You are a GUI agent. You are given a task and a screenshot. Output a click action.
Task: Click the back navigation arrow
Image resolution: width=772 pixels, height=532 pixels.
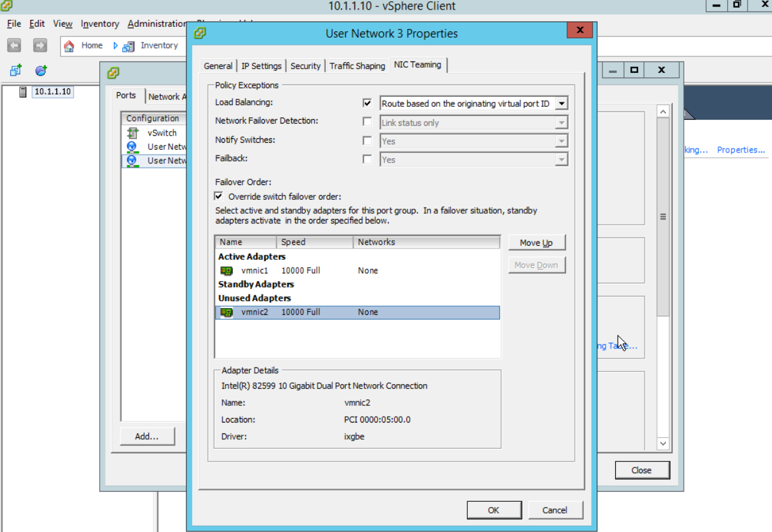(x=13, y=45)
